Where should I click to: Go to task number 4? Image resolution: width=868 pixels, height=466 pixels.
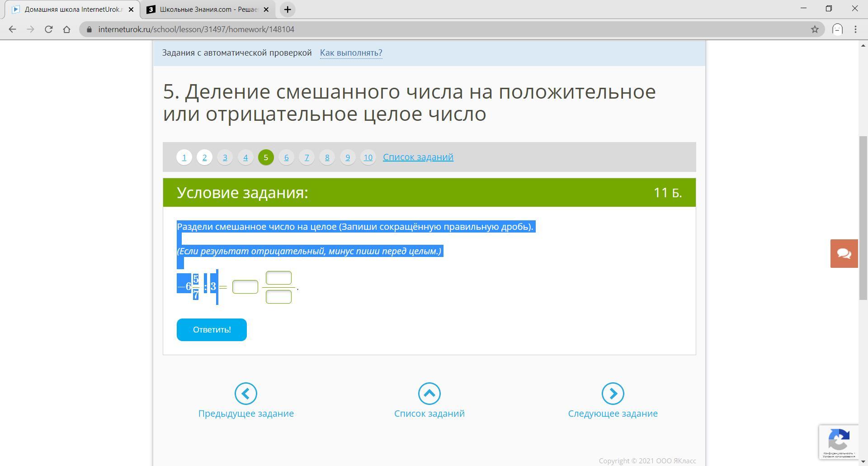click(x=245, y=157)
